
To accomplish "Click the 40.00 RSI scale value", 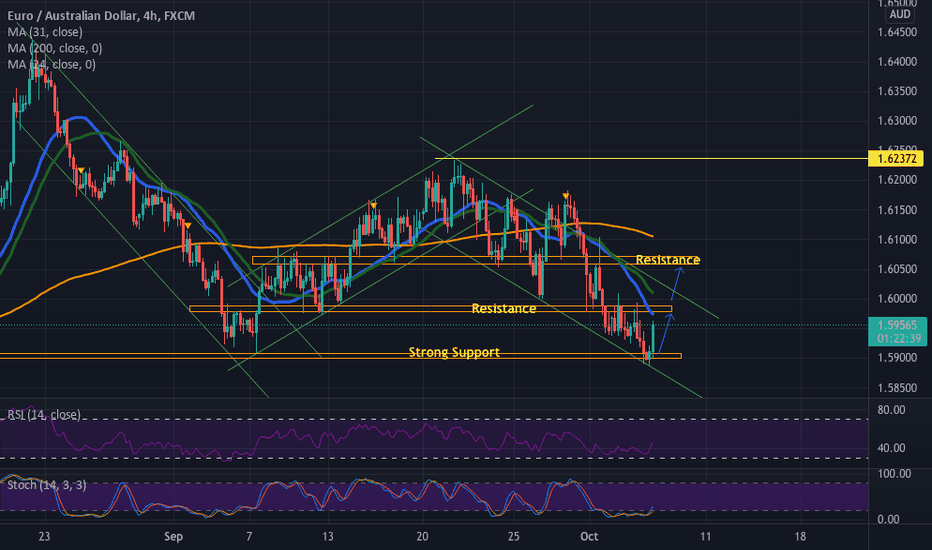I will click(891, 448).
